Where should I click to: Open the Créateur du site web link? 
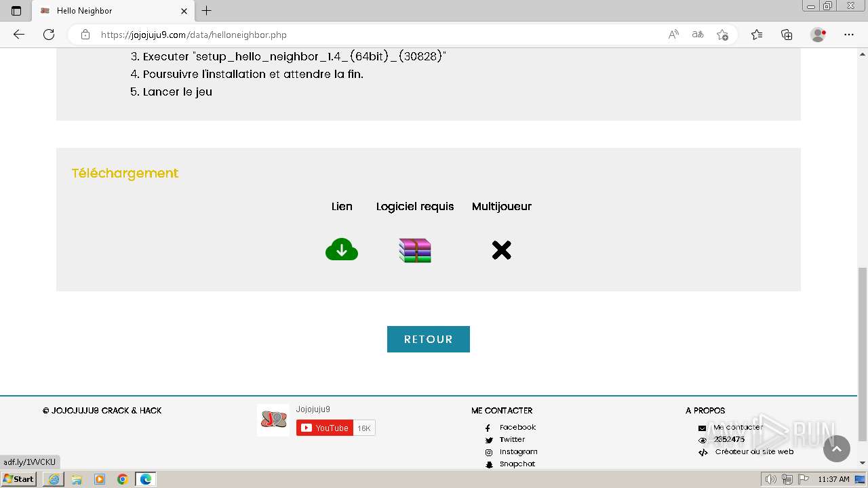click(754, 451)
